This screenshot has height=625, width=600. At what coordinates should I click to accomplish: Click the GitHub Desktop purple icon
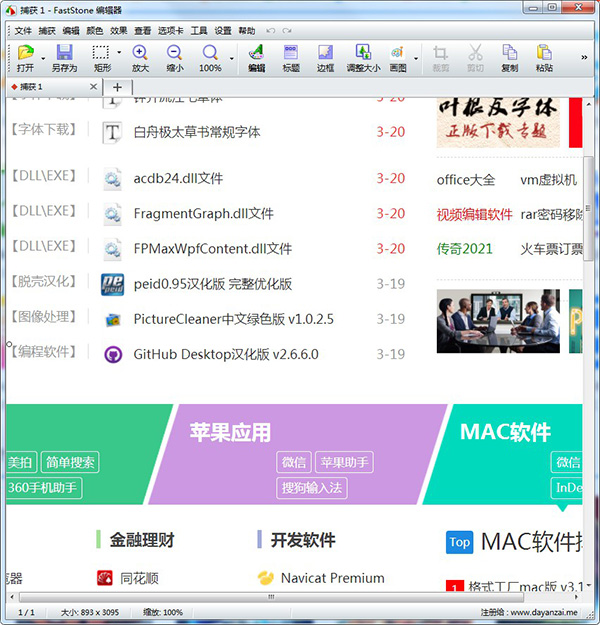coord(113,354)
